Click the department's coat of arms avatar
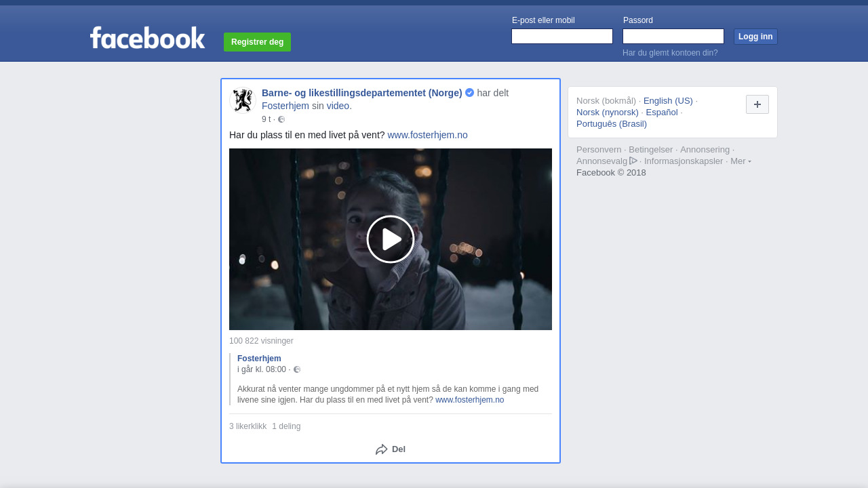Viewport: 868px width, 488px height. tap(242, 100)
